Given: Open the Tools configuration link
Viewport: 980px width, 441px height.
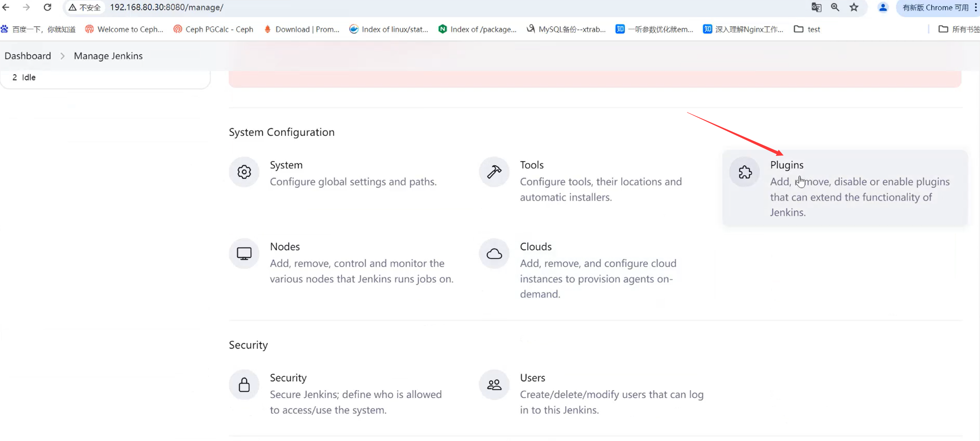Looking at the screenshot, I should (532, 165).
